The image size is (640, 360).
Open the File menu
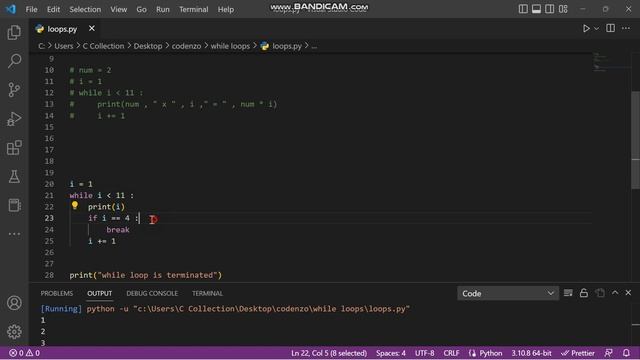point(31,9)
